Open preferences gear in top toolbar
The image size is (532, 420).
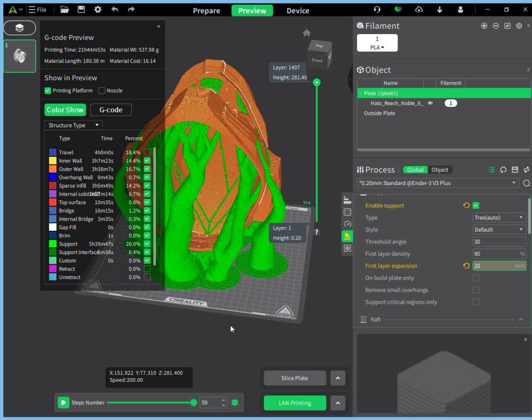pyautogui.click(x=98, y=10)
